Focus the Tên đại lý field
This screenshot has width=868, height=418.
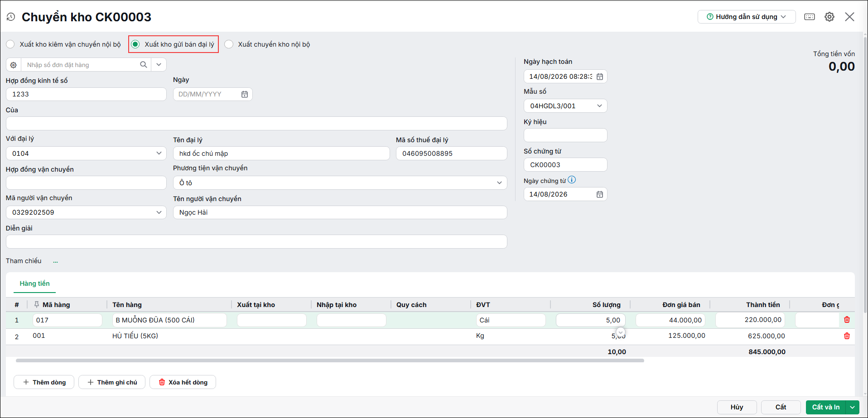281,154
